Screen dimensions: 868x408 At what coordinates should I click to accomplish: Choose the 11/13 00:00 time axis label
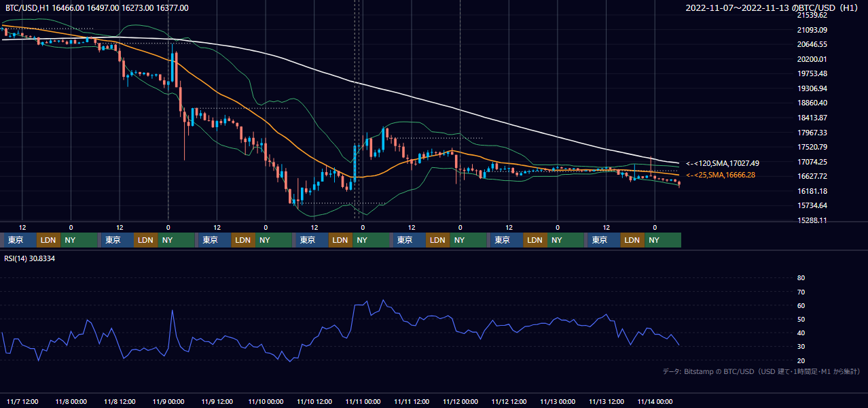(x=558, y=401)
